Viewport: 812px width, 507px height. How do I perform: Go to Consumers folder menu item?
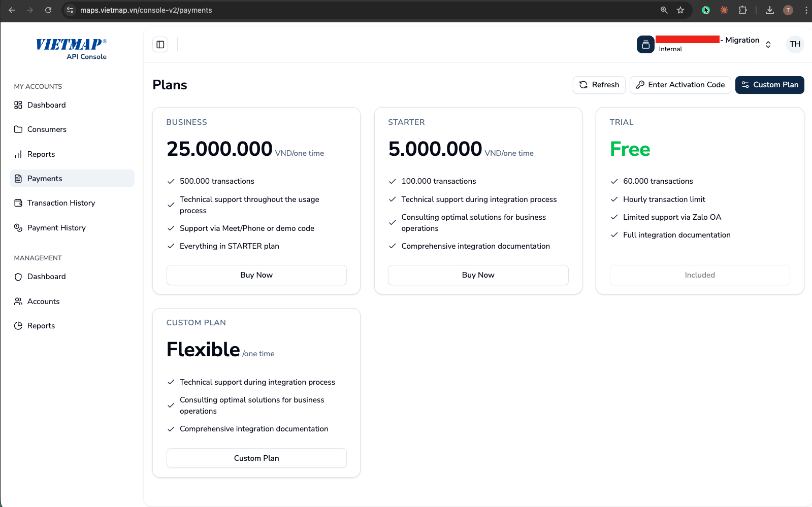47,129
